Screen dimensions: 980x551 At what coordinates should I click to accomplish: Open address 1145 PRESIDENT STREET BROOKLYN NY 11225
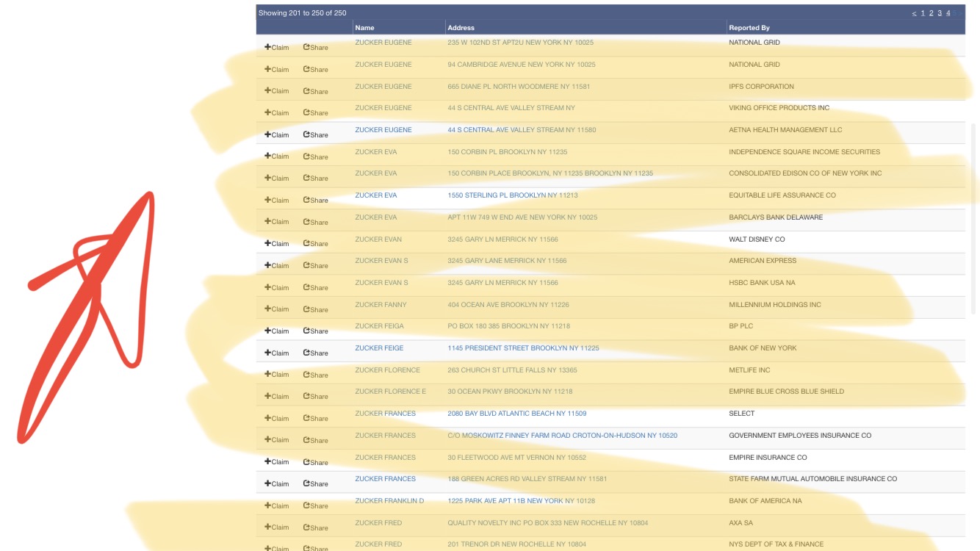point(523,348)
